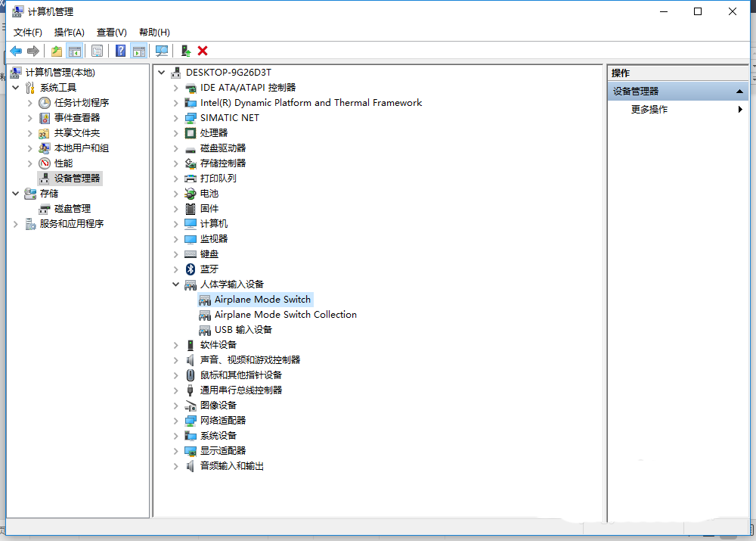Collapse the DESKTOP-9G26D3T root node

pyautogui.click(x=162, y=73)
